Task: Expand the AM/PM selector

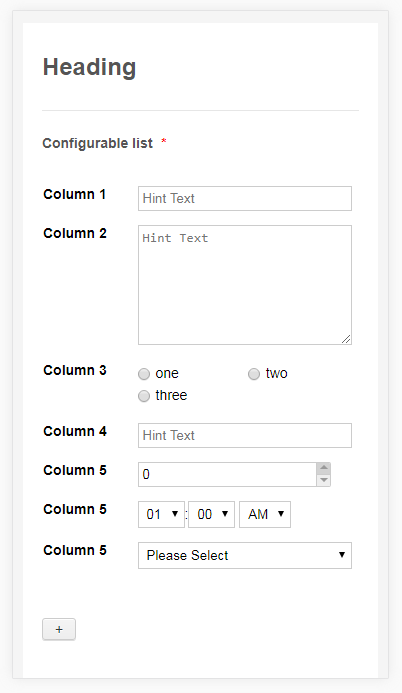Action: click(265, 514)
